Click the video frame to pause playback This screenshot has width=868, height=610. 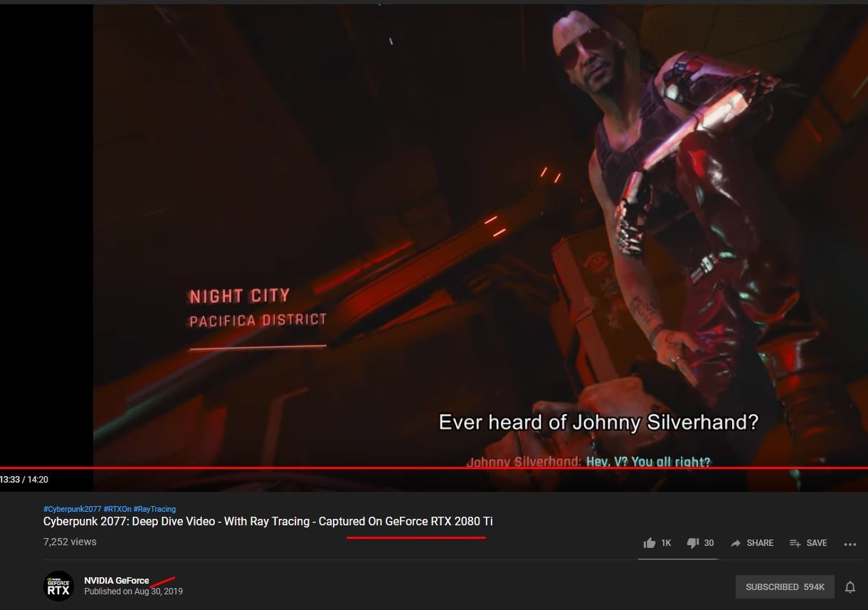coord(480,235)
